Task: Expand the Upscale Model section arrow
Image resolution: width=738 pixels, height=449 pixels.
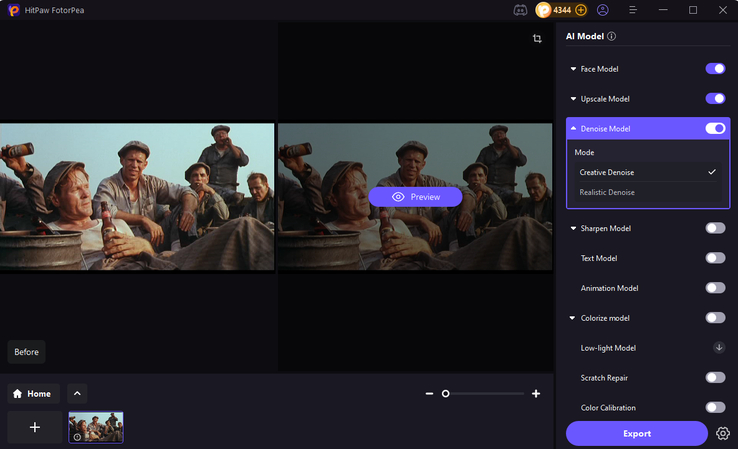Action: coord(573,99)
